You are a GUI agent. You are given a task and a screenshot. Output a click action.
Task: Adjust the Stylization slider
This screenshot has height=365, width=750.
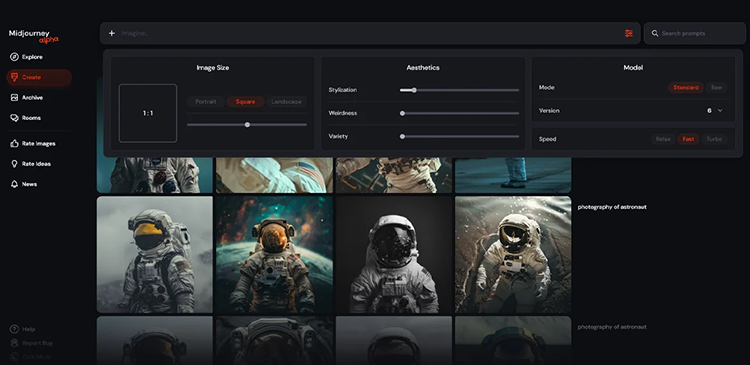click(459, 90)
